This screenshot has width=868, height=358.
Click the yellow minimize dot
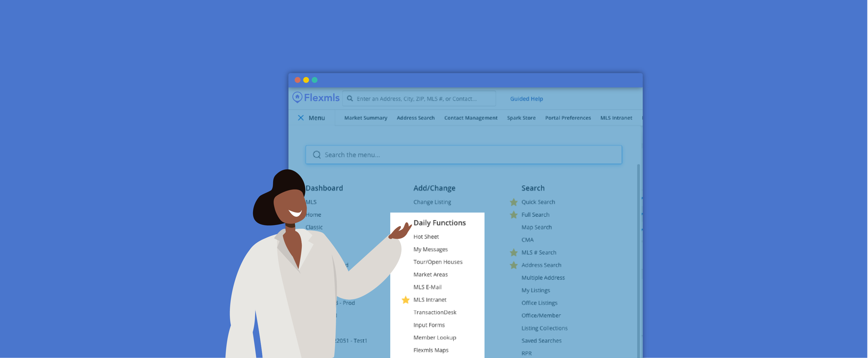(x=306, y=80)
